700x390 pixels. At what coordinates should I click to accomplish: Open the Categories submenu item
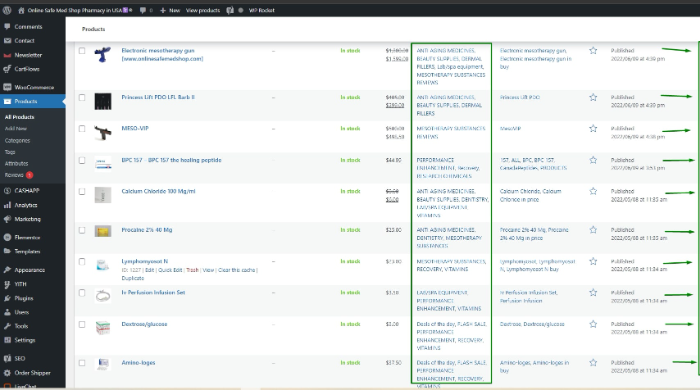point(17,140)
